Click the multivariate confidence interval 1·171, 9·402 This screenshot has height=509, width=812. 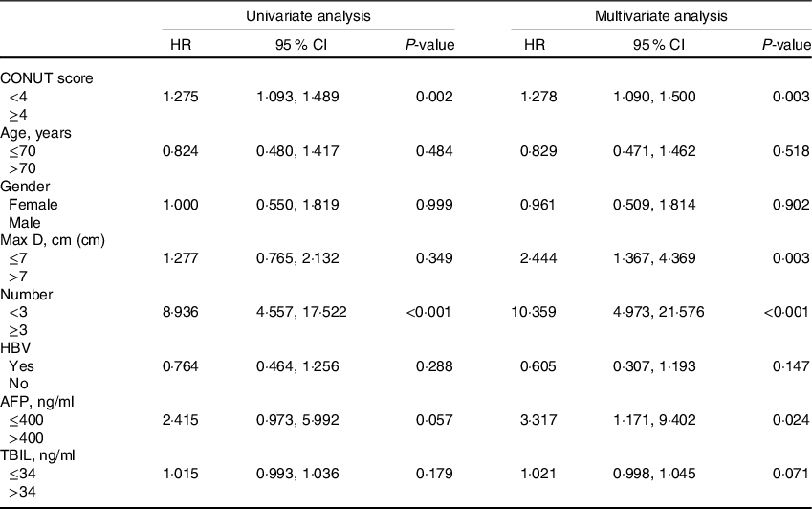(660, 418)
